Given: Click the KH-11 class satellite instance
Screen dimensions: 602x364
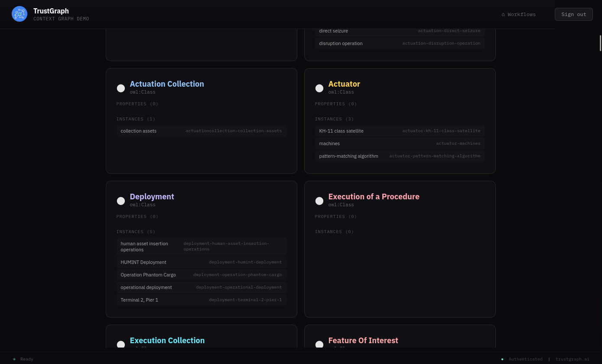Looking at the screenshot, I should pyautogui.click(x=400, y=131).
